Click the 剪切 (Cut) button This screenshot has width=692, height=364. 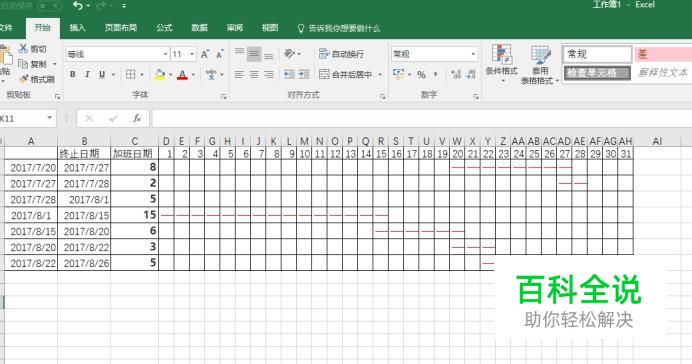33,49
